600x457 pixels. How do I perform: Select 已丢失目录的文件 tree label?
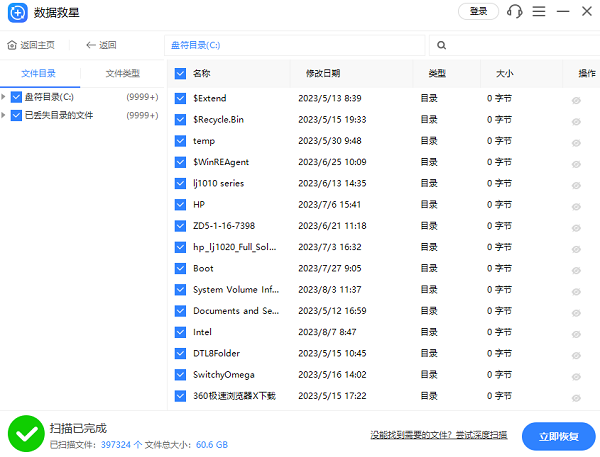click(x=59, y=115)
